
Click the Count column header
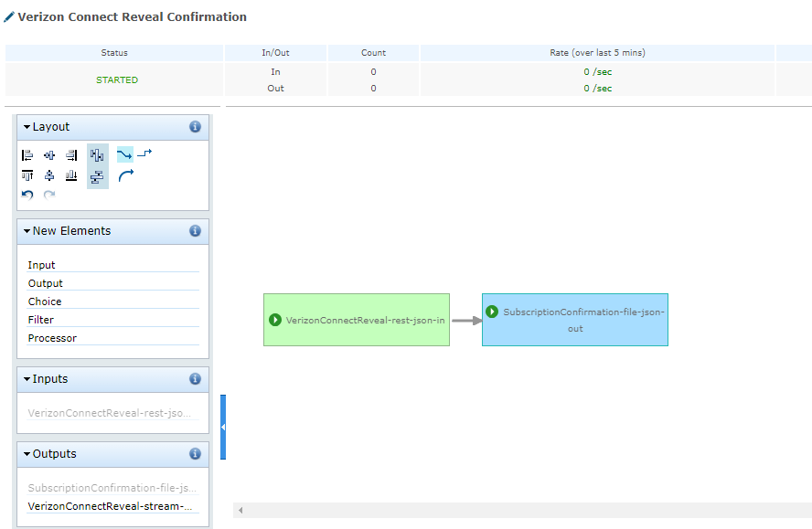tap(373, 53)
